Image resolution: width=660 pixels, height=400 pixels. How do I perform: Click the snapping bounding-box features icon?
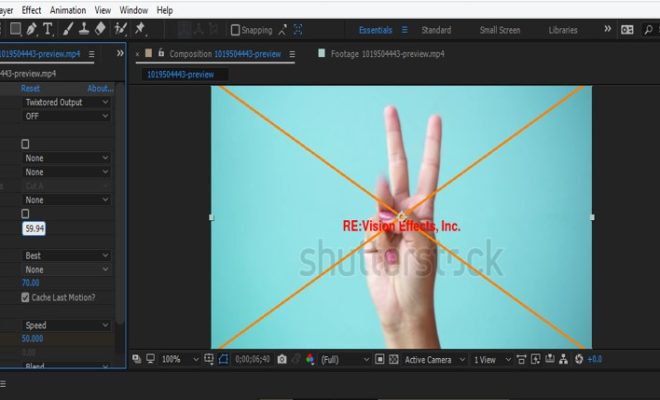coord(298,30)
